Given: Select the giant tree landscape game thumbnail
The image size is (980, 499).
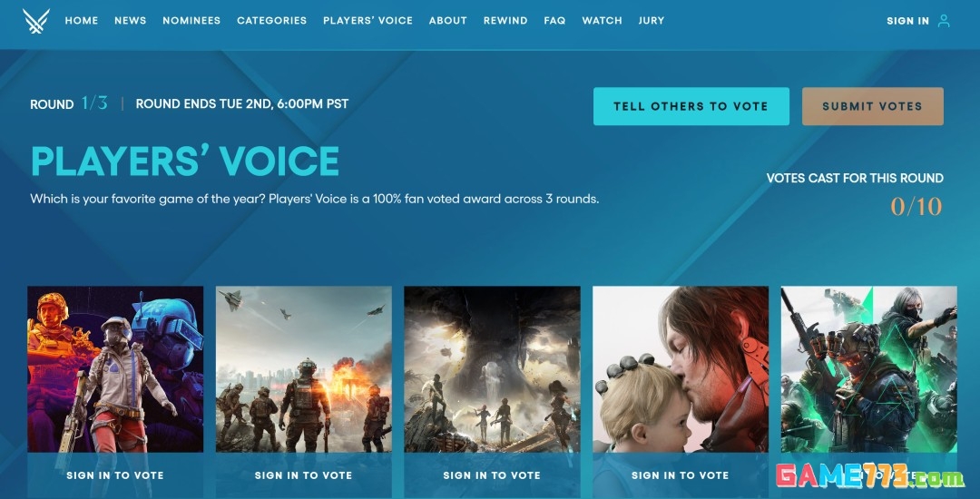Looking at the screenshot, I should tap(492, 369).
